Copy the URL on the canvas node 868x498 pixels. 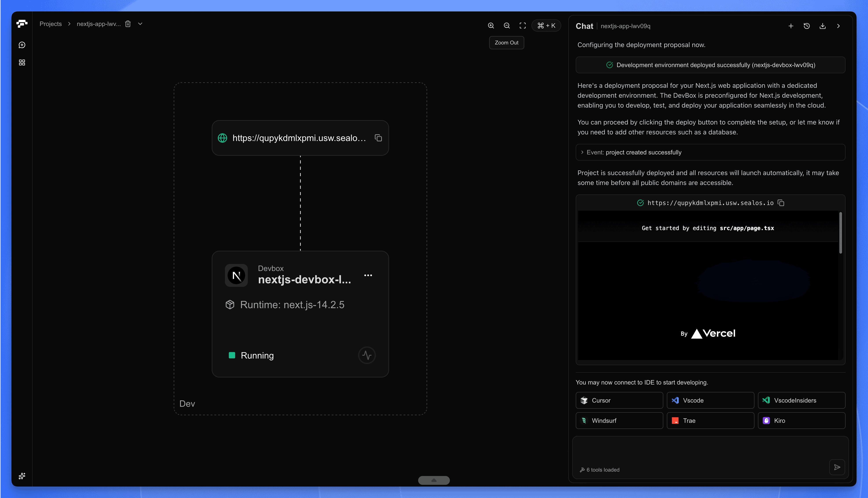(378, 138)
